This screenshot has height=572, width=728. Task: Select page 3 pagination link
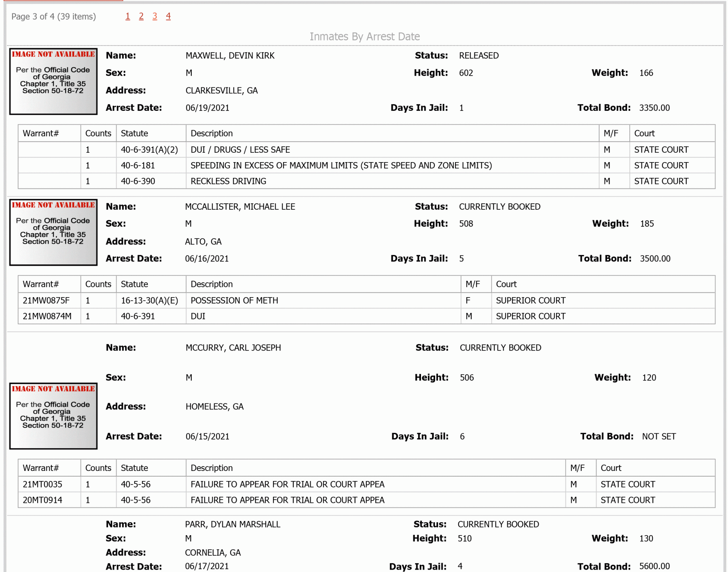point(155,17)
